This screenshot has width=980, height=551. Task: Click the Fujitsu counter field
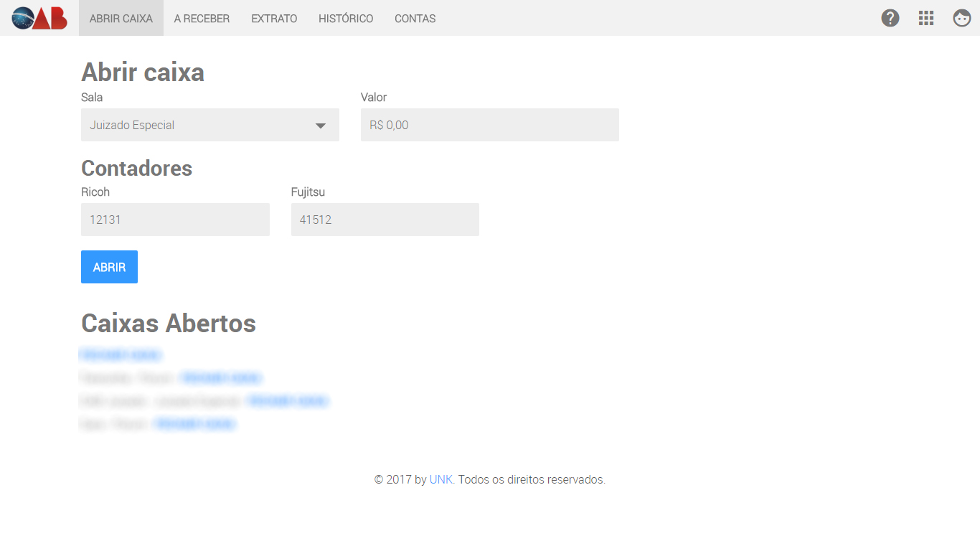(385, 220)
